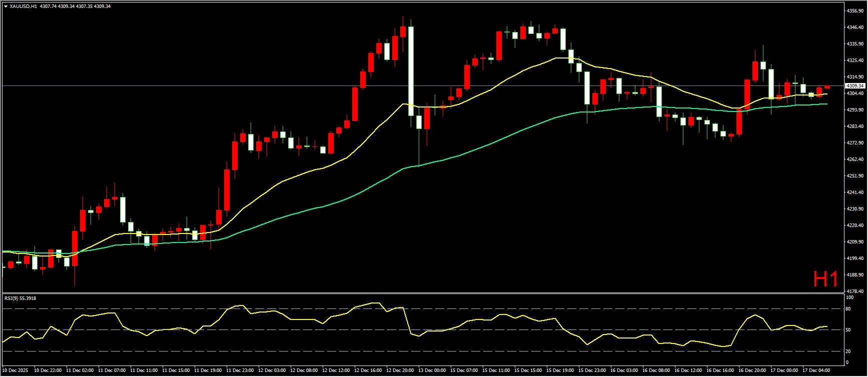Select the RSI(9) 55.3918 indicator label
Viewport: 868px width, 377px height.
coord(20,298)
